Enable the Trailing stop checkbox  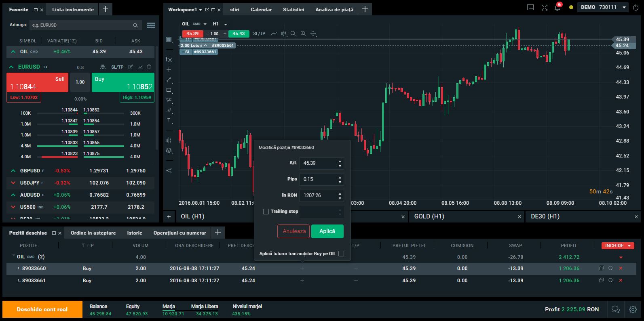tap(266, 212)
